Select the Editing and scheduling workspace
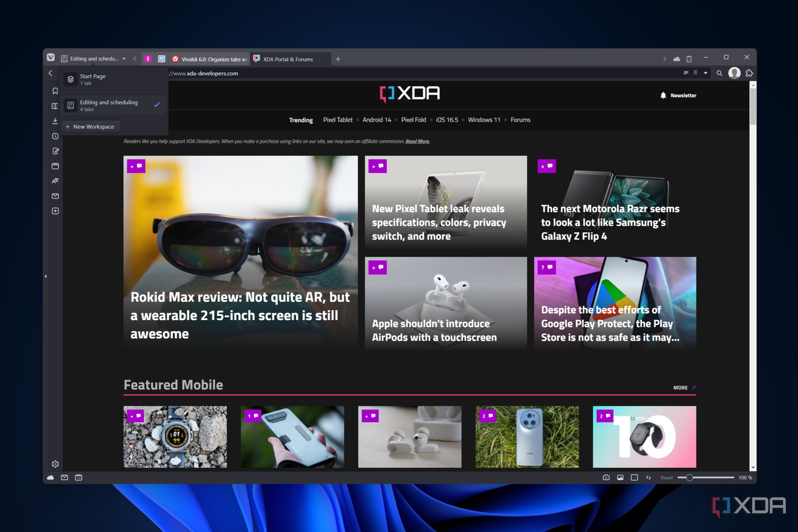The image size is (798, 532). click(x=113, y=105)
